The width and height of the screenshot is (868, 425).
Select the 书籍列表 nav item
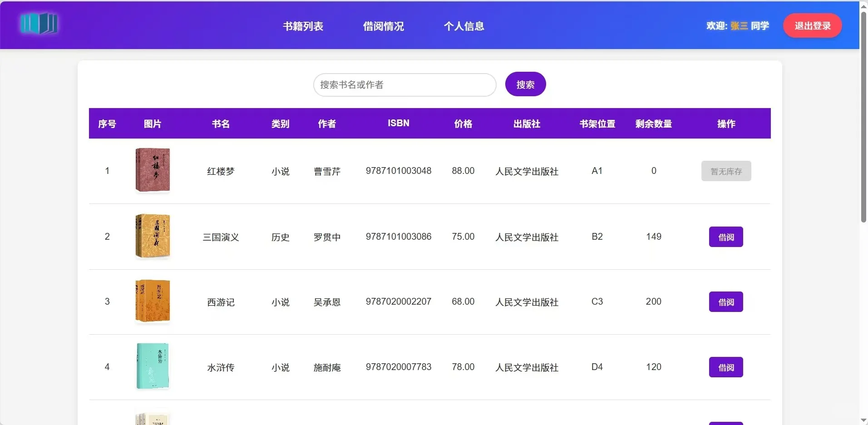pos(302,26)
